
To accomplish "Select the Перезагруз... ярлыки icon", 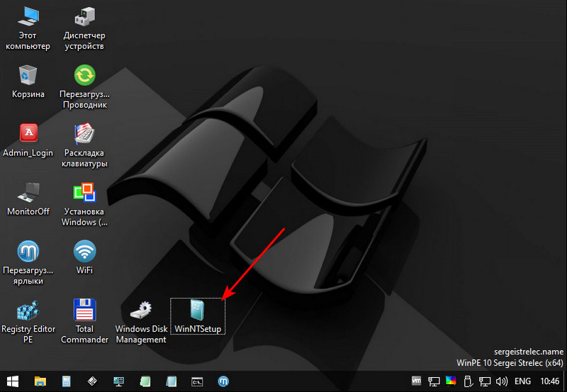I will pyautogui.click(x=28, y=262).
